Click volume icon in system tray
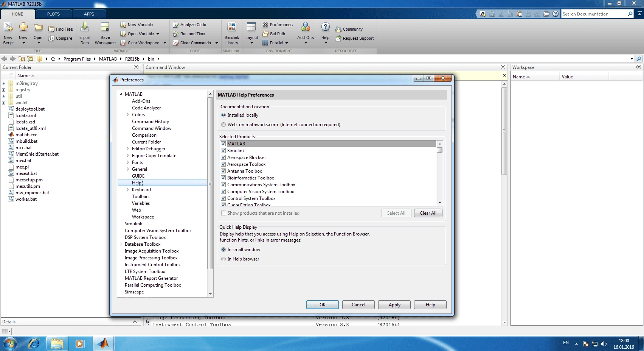The width and height of the screenshot is (644, 351). point(604,344)
